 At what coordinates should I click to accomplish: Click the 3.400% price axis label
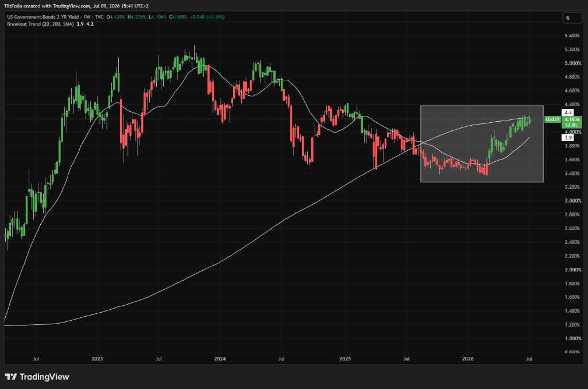click(572, 173)
